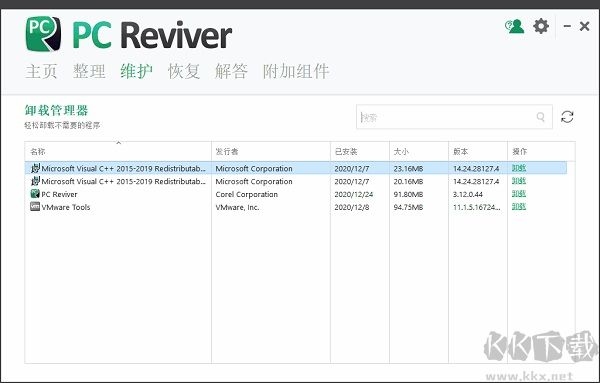Uninstall PC Reviver via its 卸载 link
Screen dimensions: 600x383
519,194
